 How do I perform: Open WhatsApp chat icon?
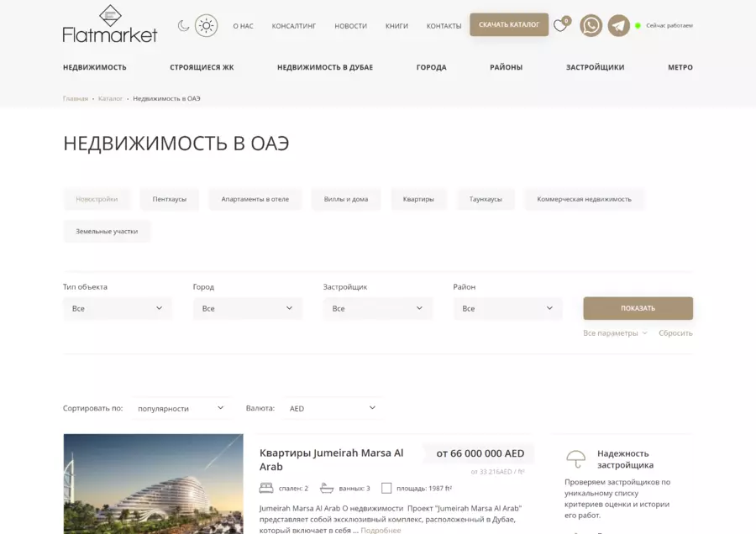click(591, 25)
